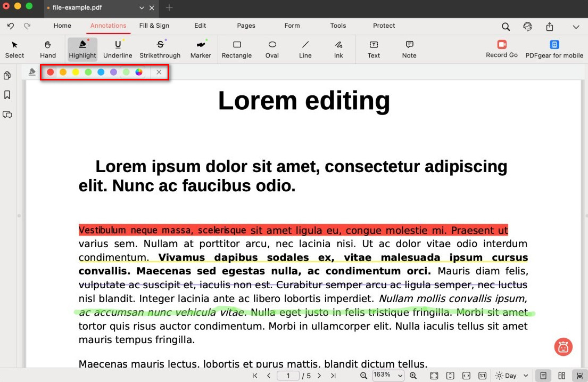Choose the Strikethrough tool

(160, 49)
